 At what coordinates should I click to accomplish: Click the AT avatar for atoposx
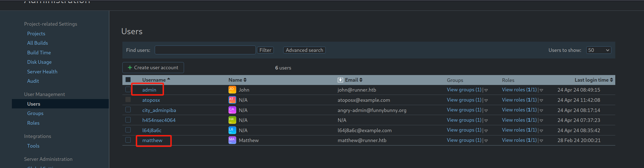pyautogui.click(x=232, y=100)
